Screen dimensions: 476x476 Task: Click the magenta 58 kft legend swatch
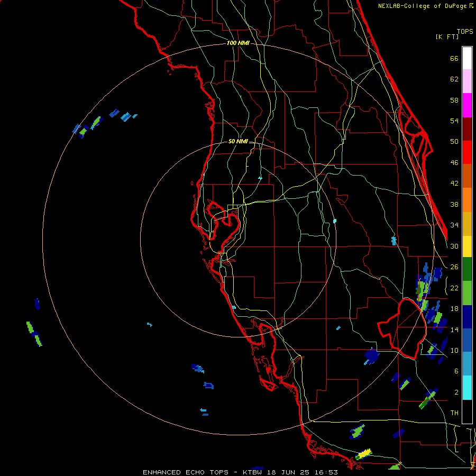tap(467, 105)
